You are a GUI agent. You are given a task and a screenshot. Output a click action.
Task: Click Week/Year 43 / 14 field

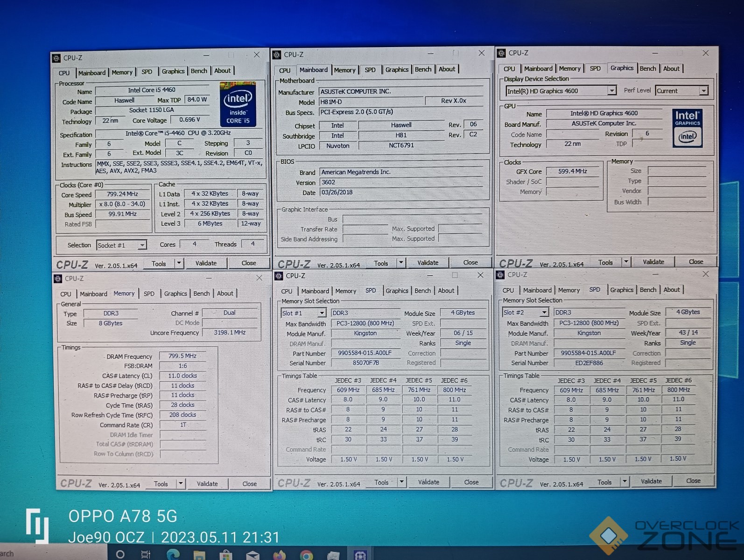688,333
